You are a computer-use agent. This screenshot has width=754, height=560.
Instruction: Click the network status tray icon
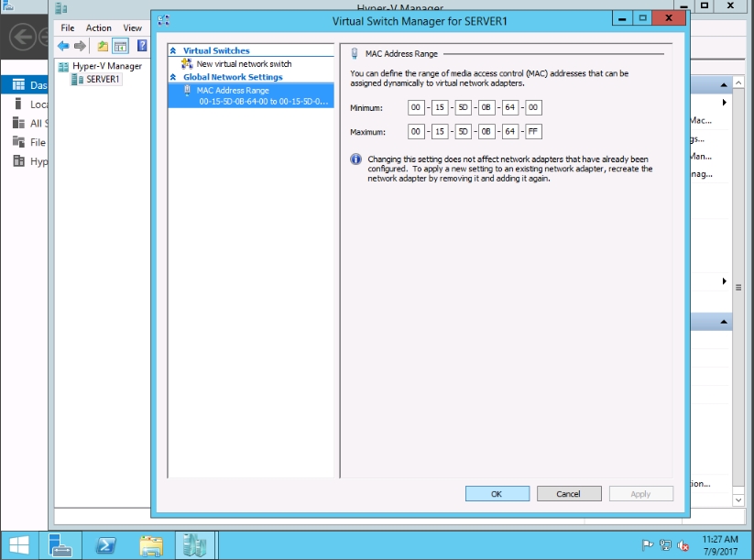point(665,545)
